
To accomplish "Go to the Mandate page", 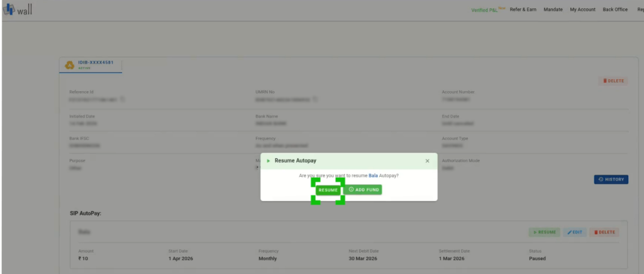I will 553,10.
